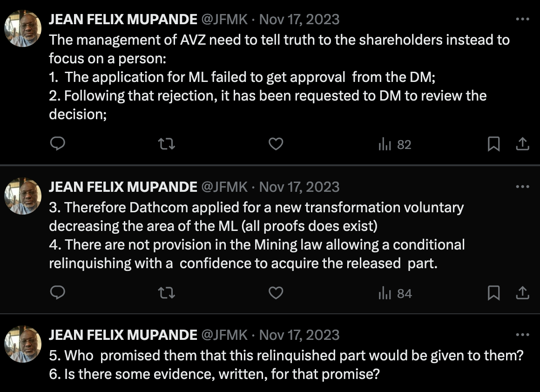Reply to the first tweet about AVZ management
This screenshot has width=540, height=392.
pos(57,144)
